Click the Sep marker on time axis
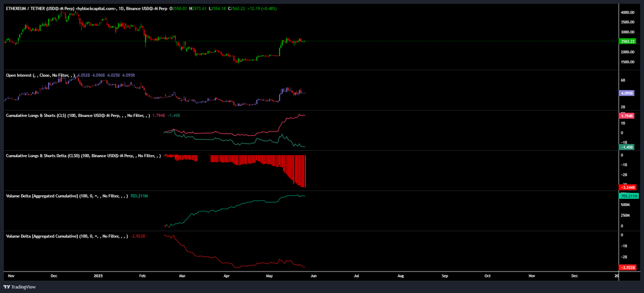The image size is (644, 293). click(444, 275)
